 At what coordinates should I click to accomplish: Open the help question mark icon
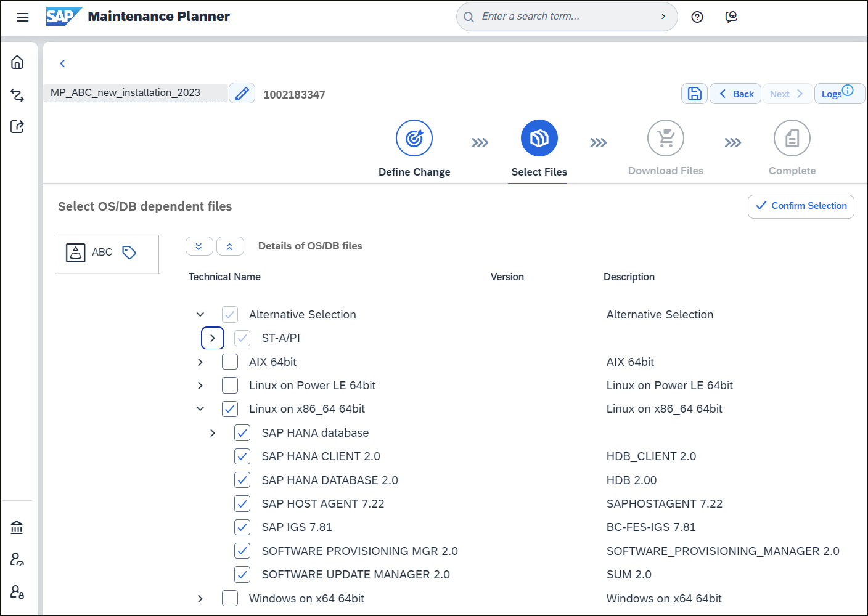(697, 17)
